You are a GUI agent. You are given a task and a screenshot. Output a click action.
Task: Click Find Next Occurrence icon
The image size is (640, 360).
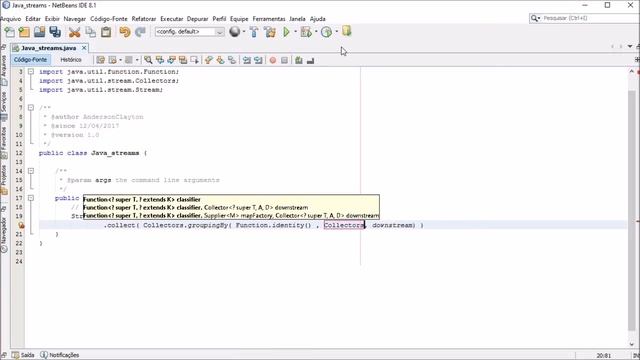(171, 60)
